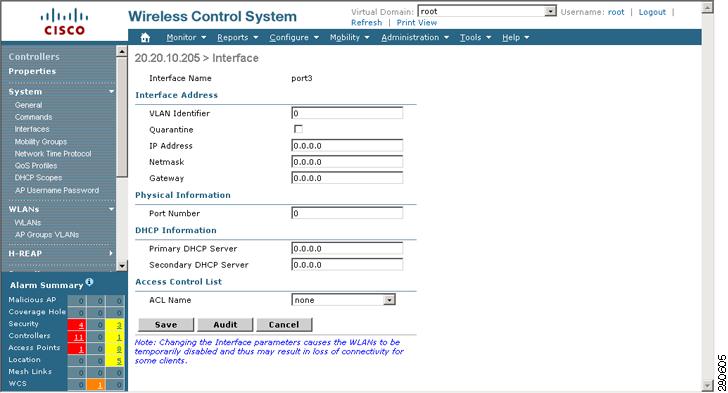Select AP Groups VLANs in sidebar
The image size is (728, 393).
(x=47, y=235)
